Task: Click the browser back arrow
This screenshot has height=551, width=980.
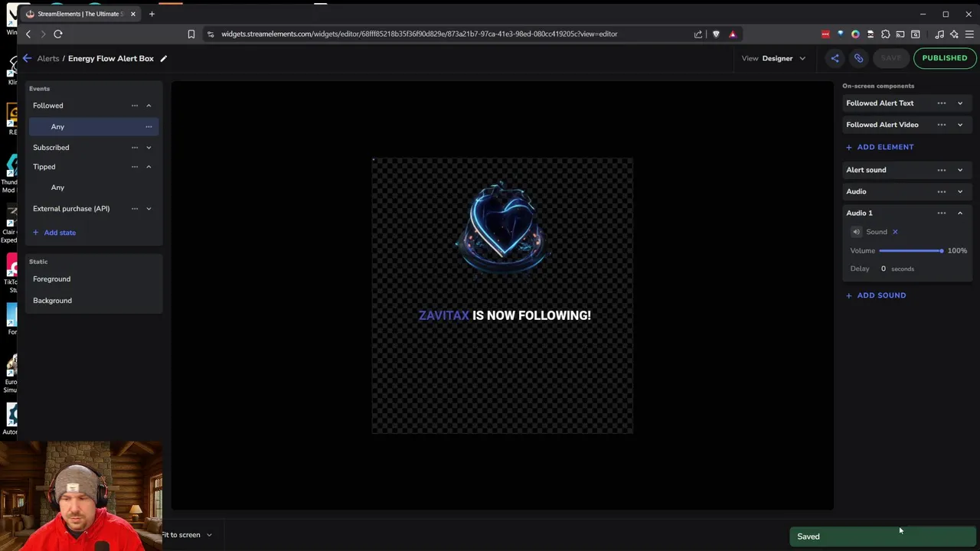Action: [28, 34]
